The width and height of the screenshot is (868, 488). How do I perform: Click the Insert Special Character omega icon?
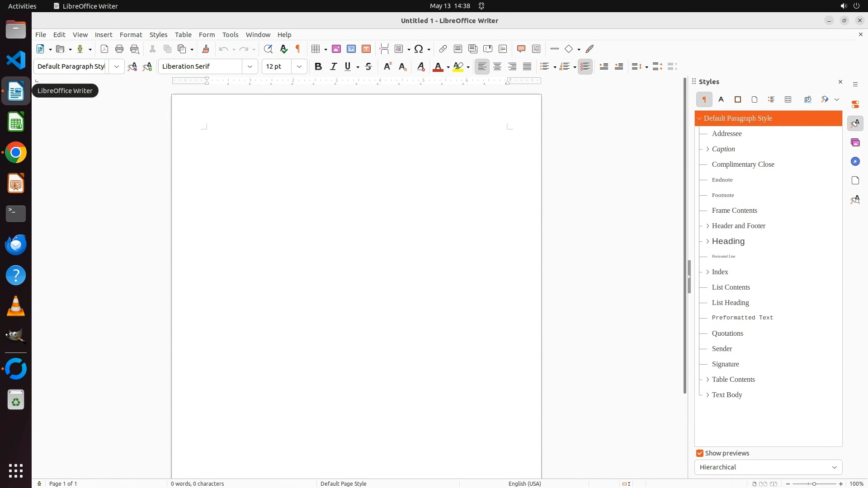pos(419,49)
